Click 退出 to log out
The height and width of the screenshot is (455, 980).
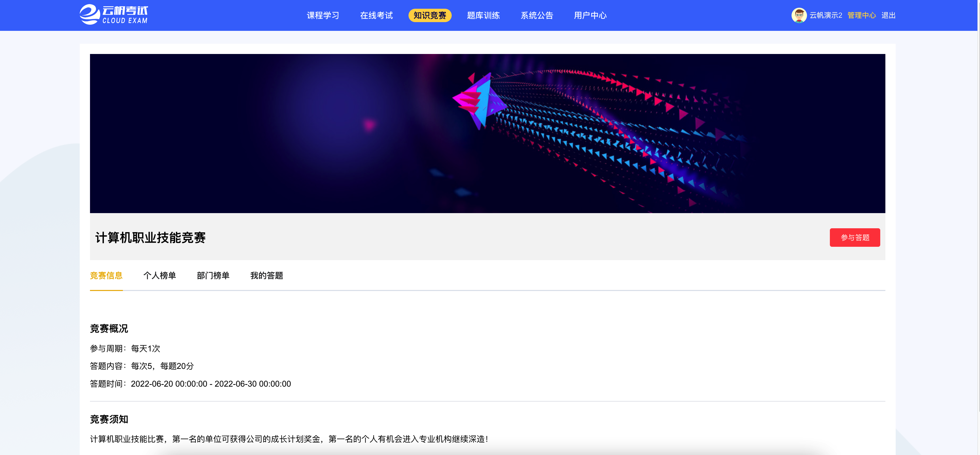click(888, 15)
